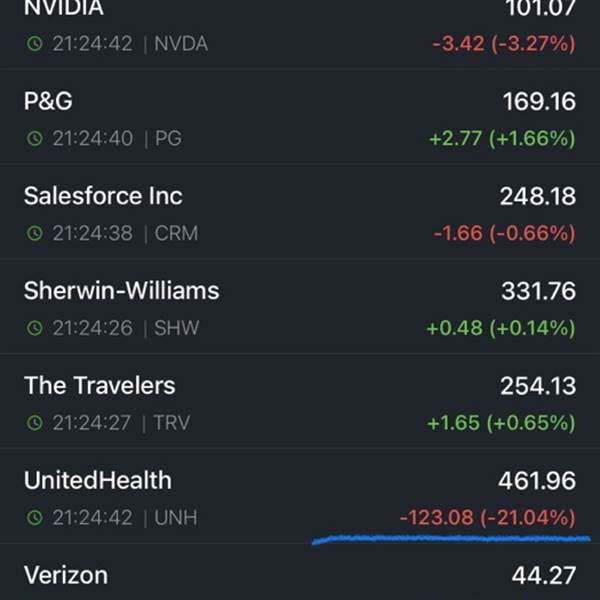Tap UnitedHealth price 461.96

(537, 481)
